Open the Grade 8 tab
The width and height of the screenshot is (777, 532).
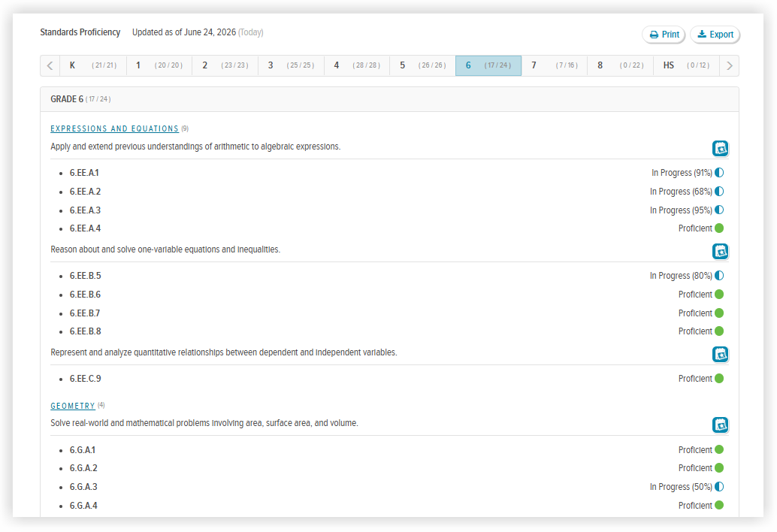621,66
